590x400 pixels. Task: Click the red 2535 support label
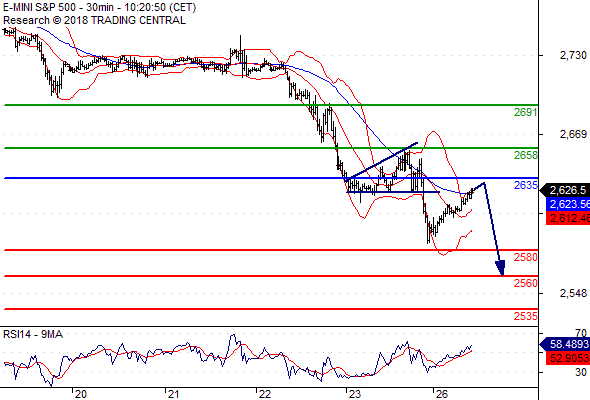point(526,316)
